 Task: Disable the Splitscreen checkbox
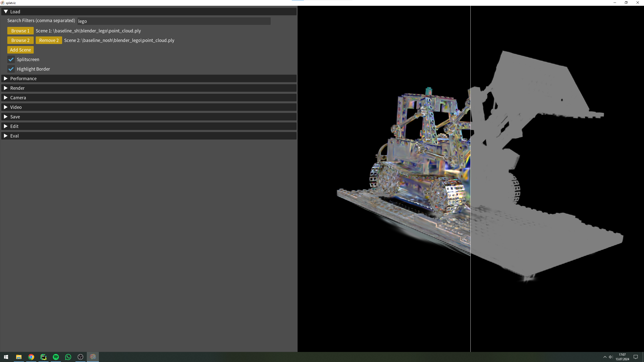tap(11, 60)
